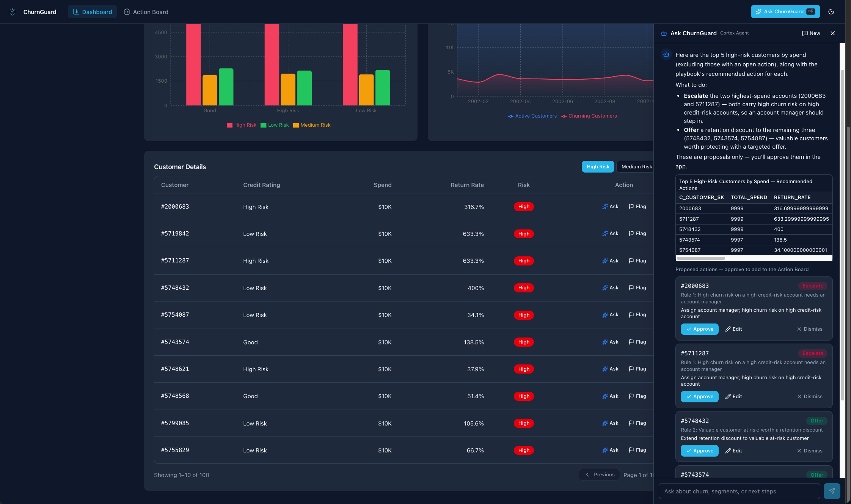Dismiss the proposed action for #2000683
Screen dimensions: 851x504
tap(810, 329)
